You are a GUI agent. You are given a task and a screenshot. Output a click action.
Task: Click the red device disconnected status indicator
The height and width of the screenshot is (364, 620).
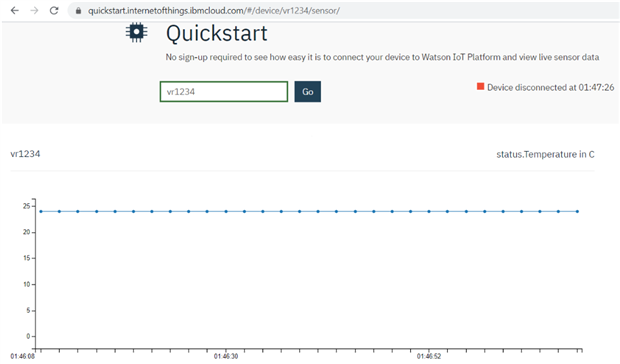tap(480, 86)
